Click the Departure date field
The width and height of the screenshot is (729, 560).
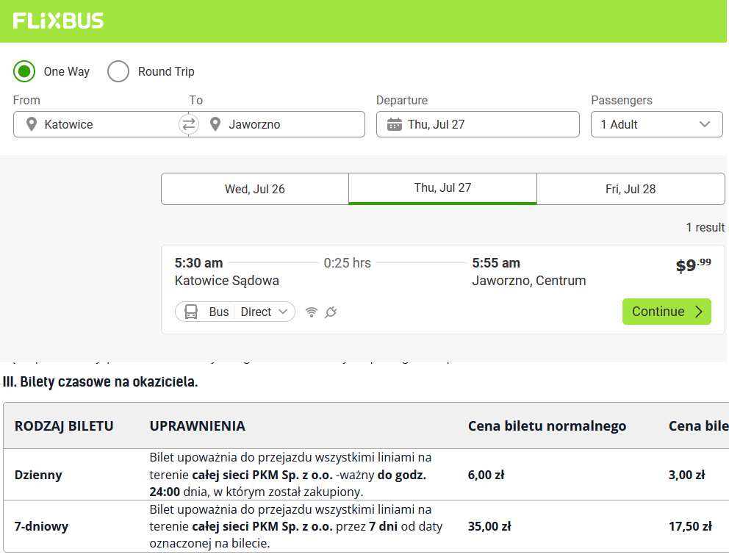coord(478,124)
